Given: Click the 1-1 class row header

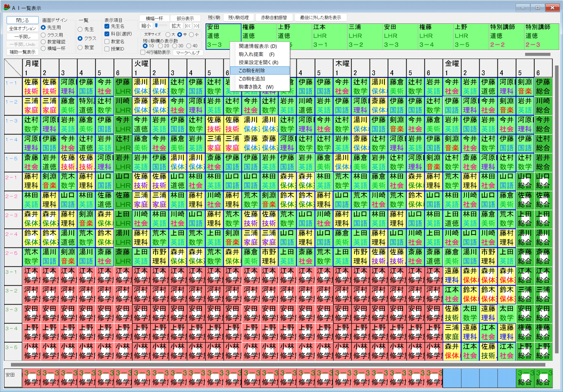Looking at the screenshot, I should 11,83.
